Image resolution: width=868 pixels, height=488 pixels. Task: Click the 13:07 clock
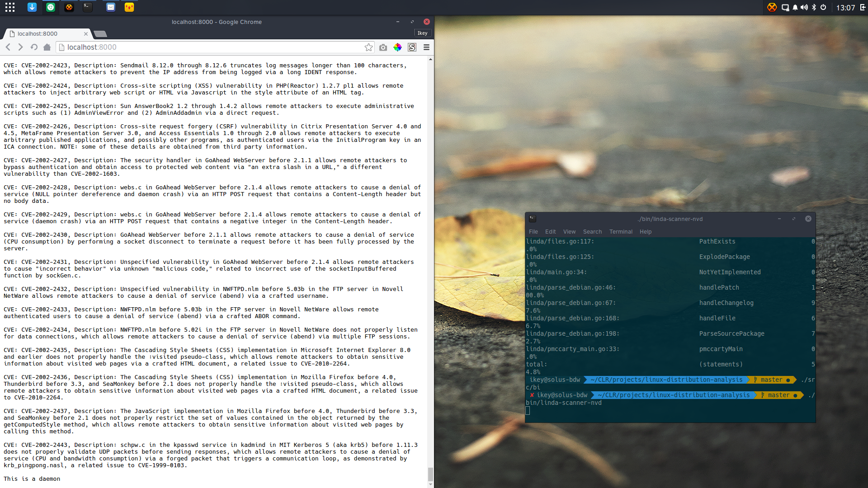[845, 8]
